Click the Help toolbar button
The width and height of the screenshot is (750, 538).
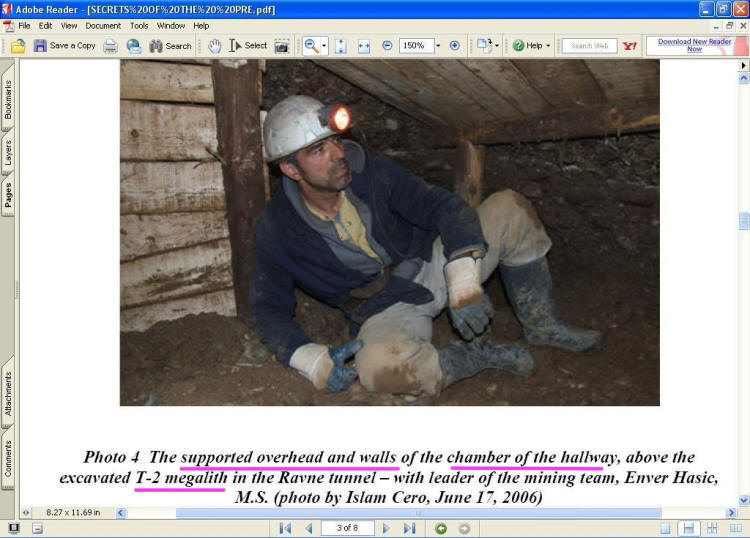[528, 46]
